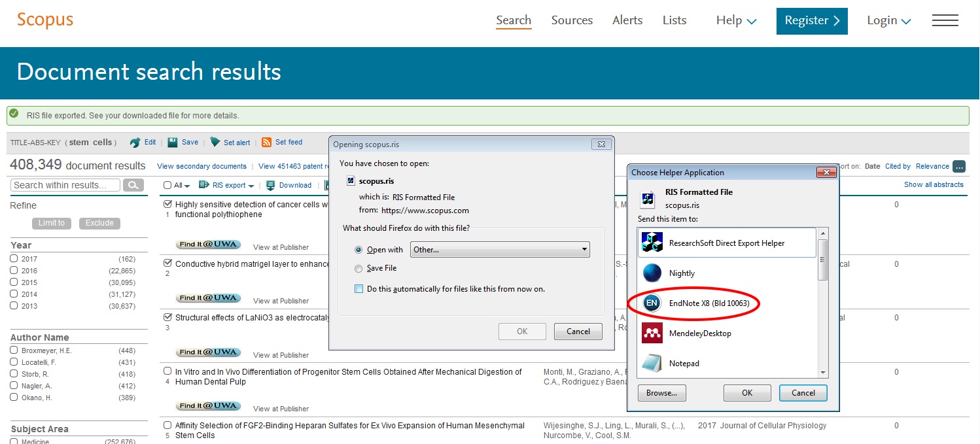This screenshot has height=444, width=980.
Task: Click OK in Choose Helper Application dialog
Action: coord(747,393)
